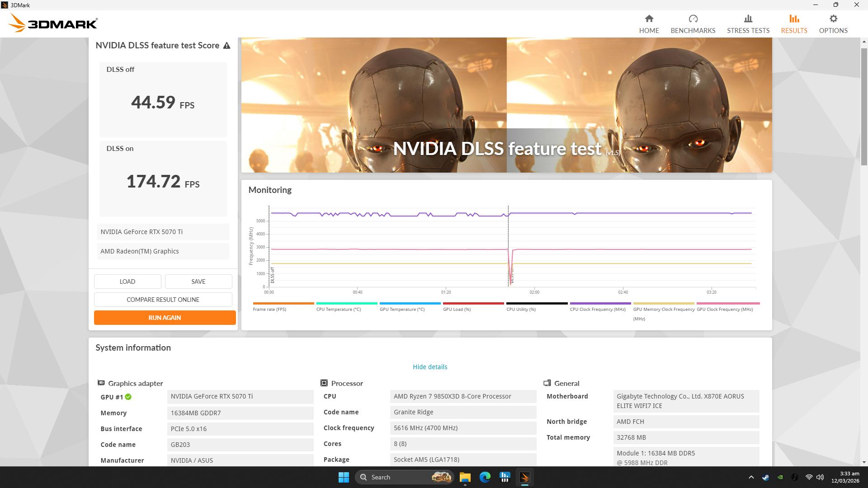Toggle Frame rate (FPS) legend series
The height and width of the screenshot is (488, 868).
click(x=269, y=310)
